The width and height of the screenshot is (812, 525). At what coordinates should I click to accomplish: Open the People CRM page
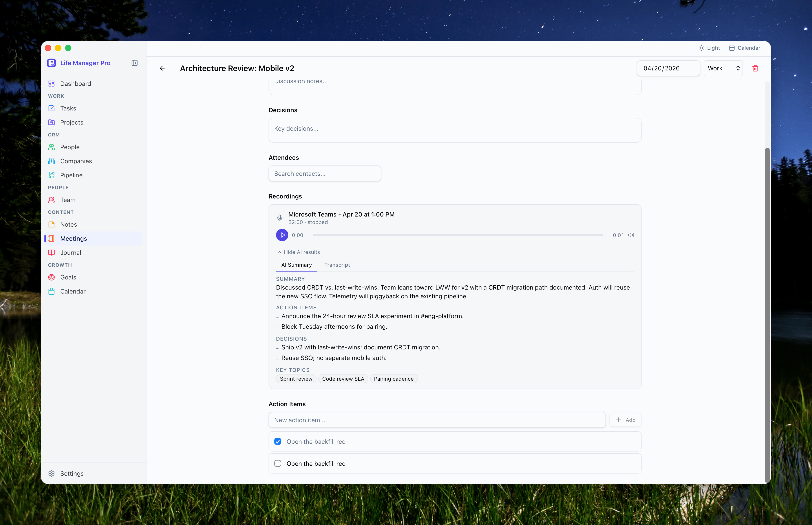(93, 147)
